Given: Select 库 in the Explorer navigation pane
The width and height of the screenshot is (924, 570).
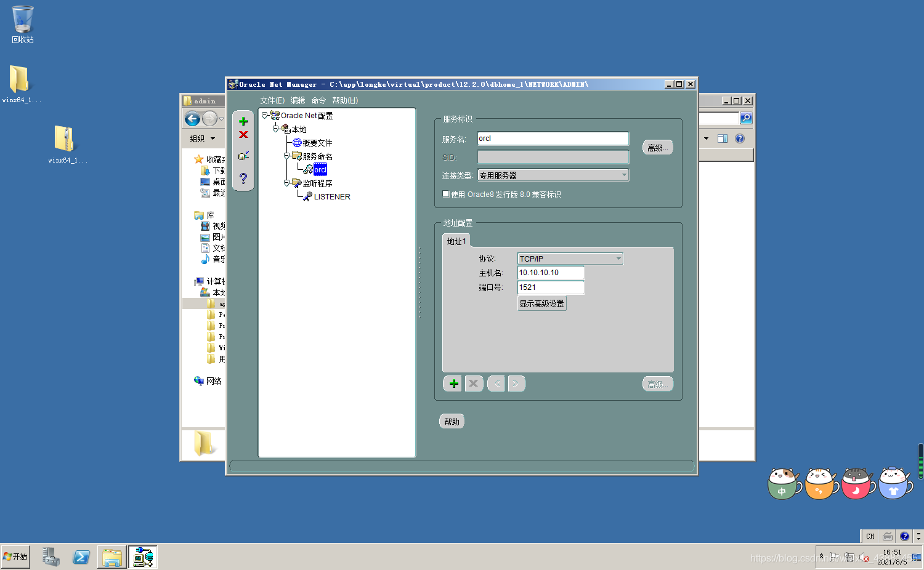Looking at the screenshot, I should (x=204, y=215).
